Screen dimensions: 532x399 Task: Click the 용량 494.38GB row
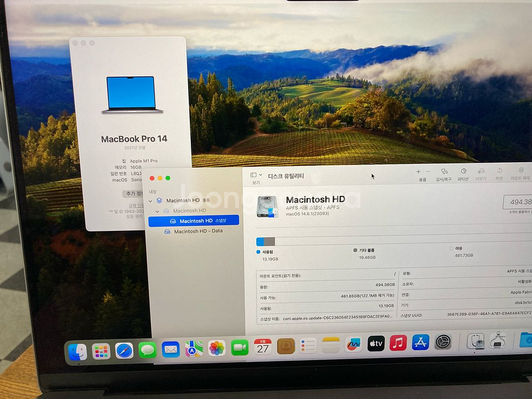click(327, 286)
